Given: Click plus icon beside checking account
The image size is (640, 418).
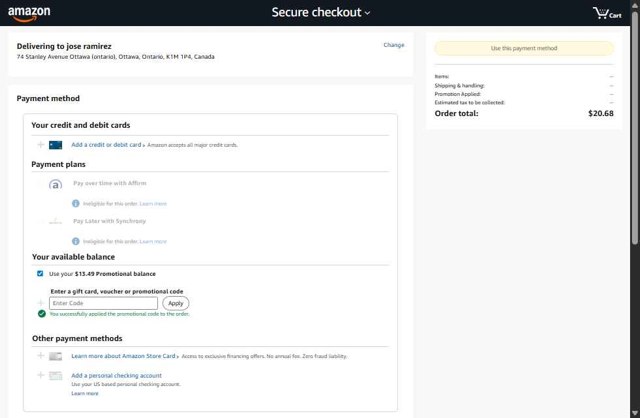Looking at the screenshot, I should [x=40, y=375].
